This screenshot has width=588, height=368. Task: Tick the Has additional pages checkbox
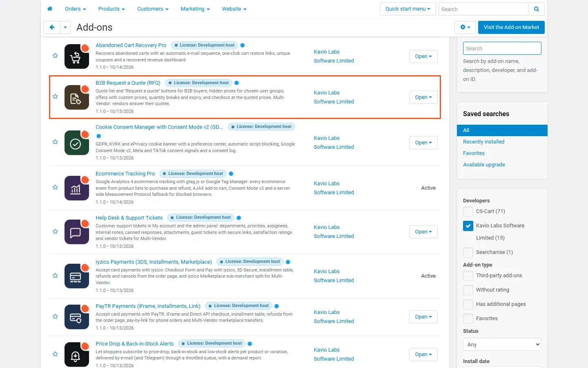(468, 304)
